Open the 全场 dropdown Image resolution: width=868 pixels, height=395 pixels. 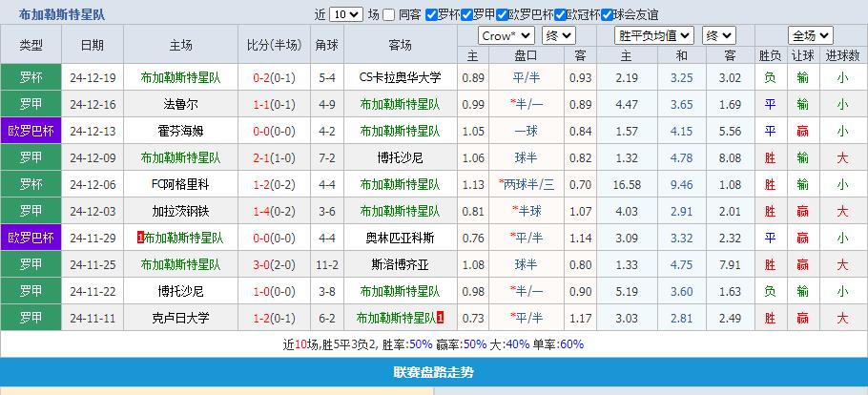point(814,35)
